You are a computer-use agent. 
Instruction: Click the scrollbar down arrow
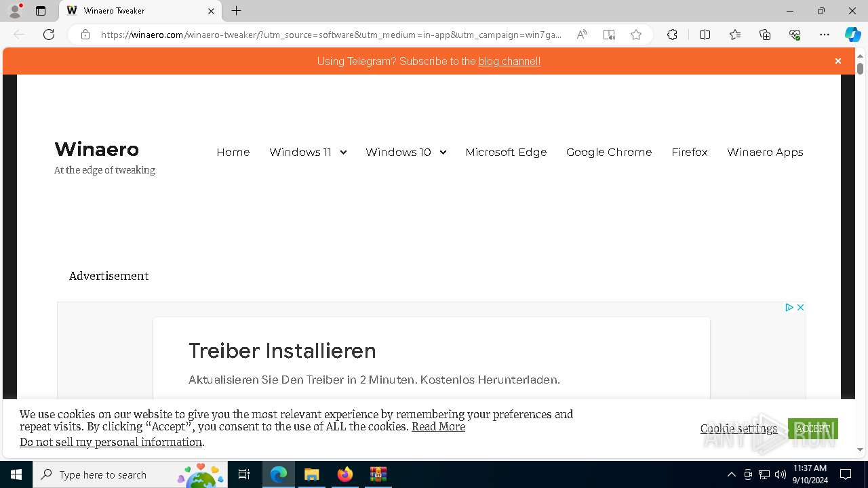[860, 449]
